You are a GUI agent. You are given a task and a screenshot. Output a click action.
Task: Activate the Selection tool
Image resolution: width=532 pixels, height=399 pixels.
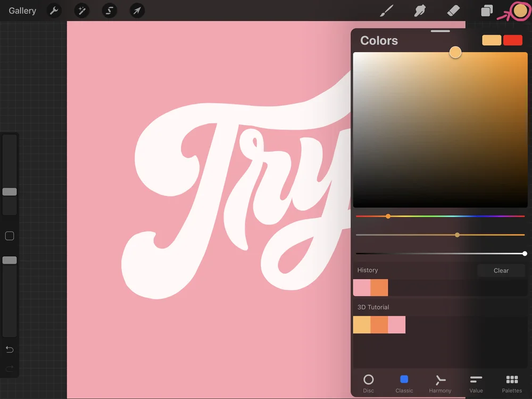[x=109, y=11]
